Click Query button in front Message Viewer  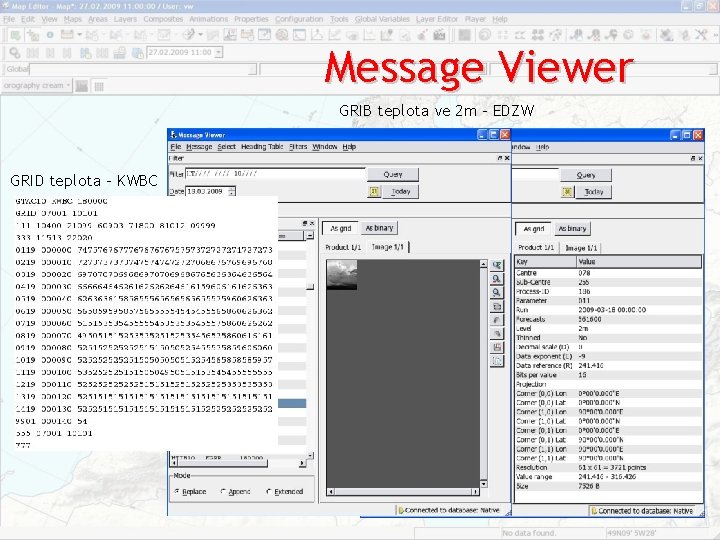(393, 174)
